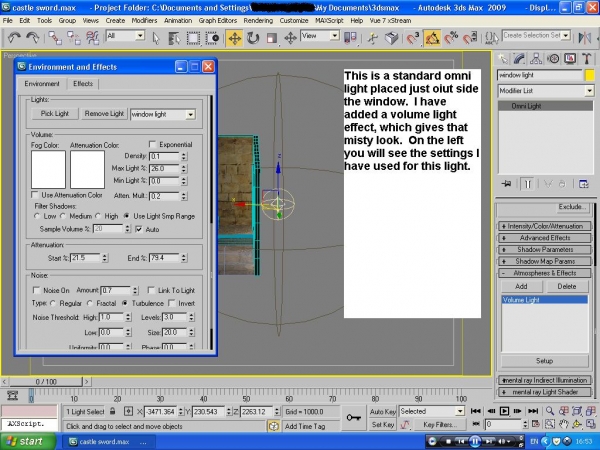Click Unlink Selection icon
The image size is (600, 450).
point(73,38)
